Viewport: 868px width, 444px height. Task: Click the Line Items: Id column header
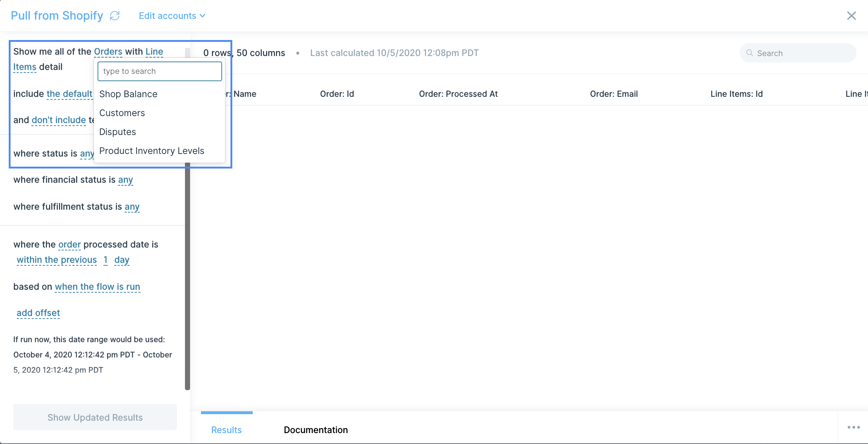tap(736, 94)
